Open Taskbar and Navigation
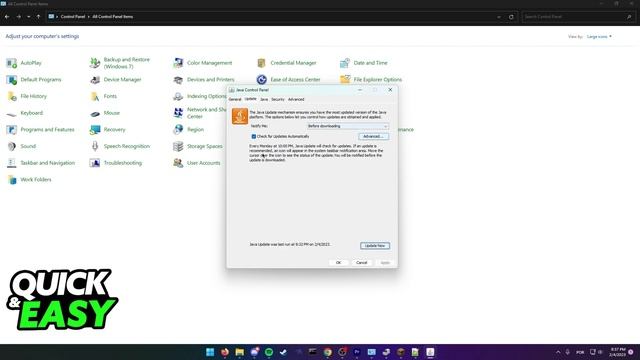640x360 pixels. tap(41, 163)
